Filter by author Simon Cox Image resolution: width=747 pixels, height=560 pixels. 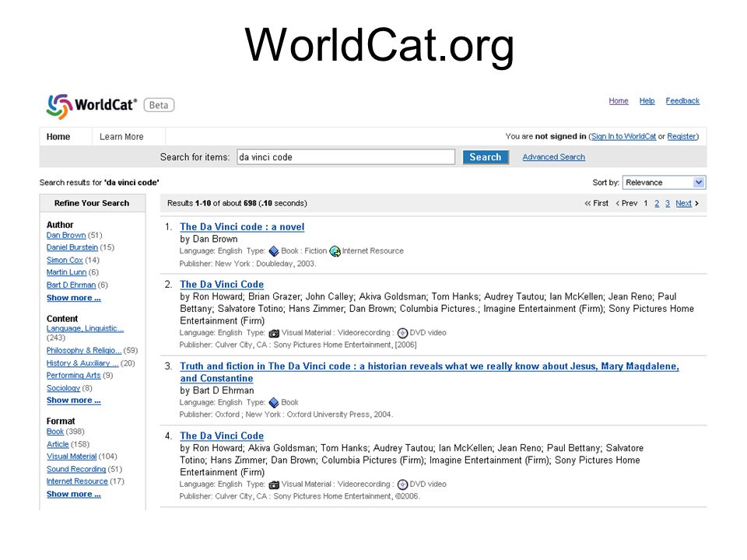tap(65, 260)
